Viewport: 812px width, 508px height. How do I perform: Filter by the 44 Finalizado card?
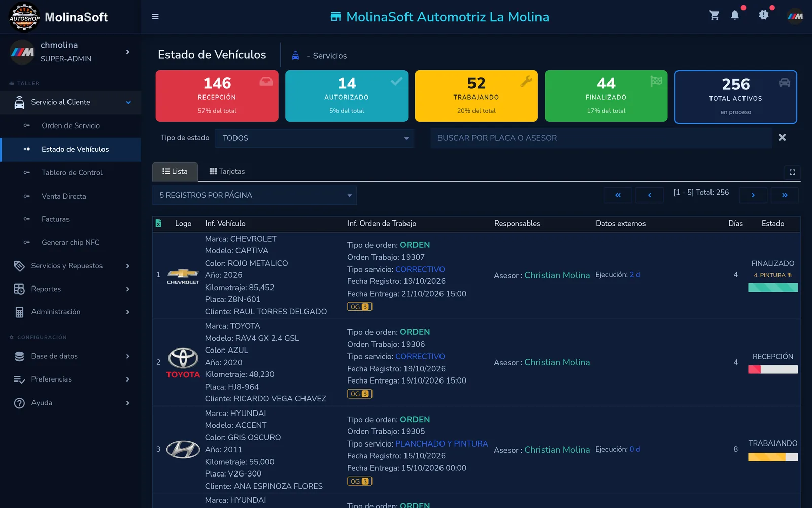(606, 96)
